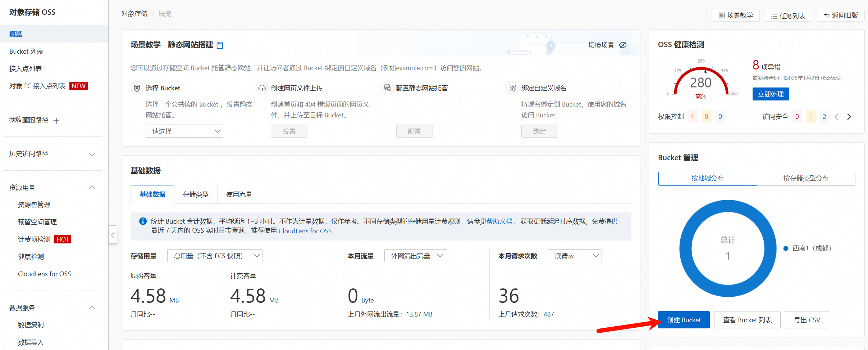868x350 pixels.
Task: Click the plus icon beside 我收藏的路径
Action: [x=56, y=121]
